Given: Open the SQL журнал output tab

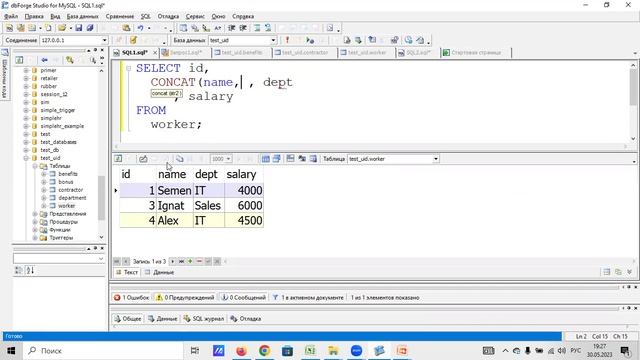Looking at the screenshot, I should point(204,319).
